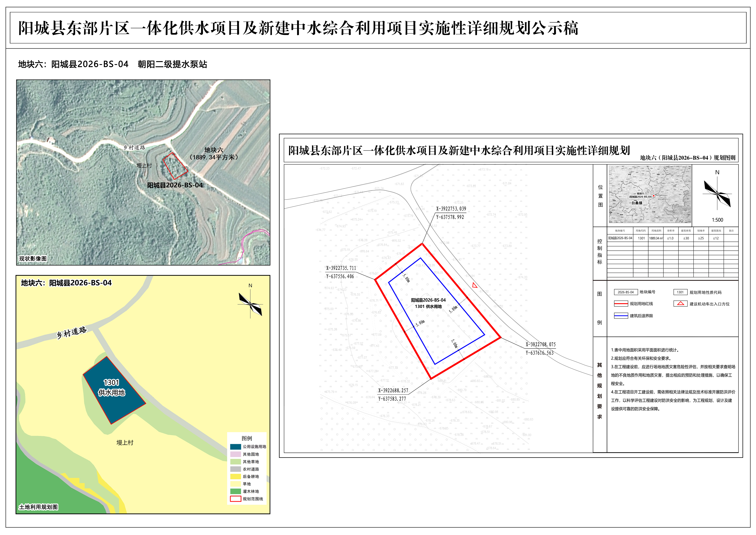Viewport: 756px width, 535px height.
Task: Click the ≤30 table cell
Action: (686, 238)
